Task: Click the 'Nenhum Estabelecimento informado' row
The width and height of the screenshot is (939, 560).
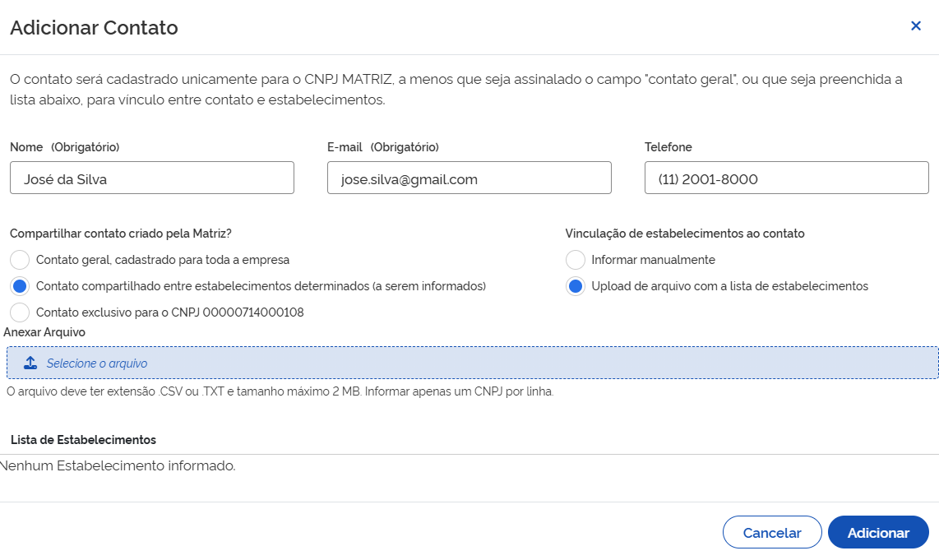Action: [118, 466]
